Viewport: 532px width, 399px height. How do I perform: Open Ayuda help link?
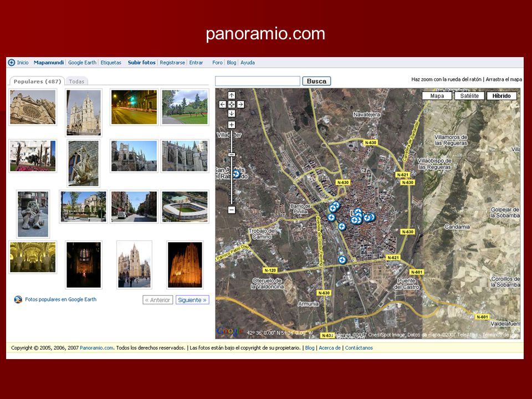point(248,63)
